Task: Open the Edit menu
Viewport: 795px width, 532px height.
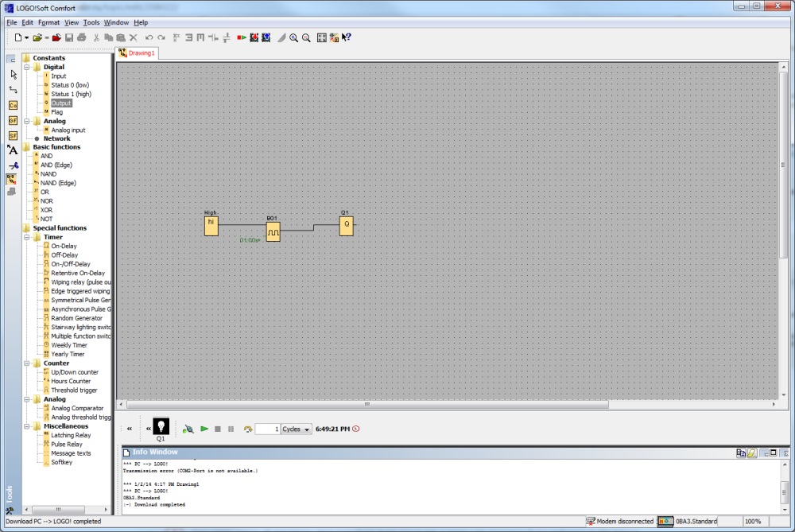Action: click(x=27, y=23)
